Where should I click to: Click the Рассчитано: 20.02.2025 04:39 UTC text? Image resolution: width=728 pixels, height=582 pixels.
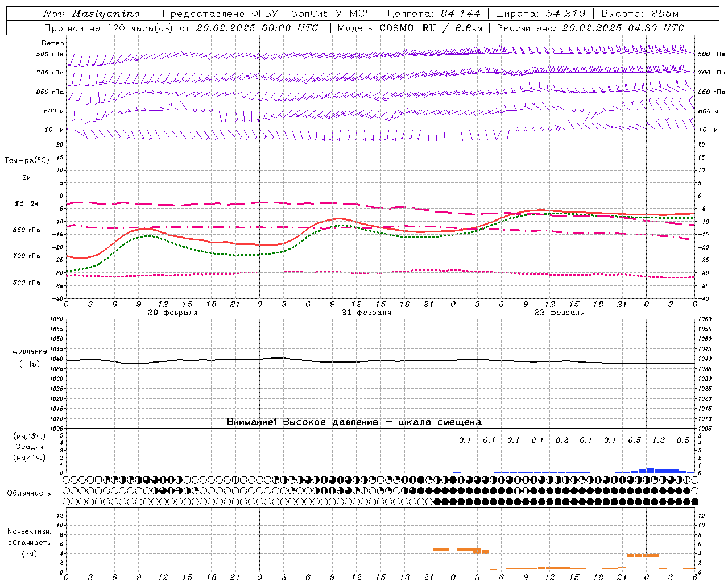click(x=590, y=28)
